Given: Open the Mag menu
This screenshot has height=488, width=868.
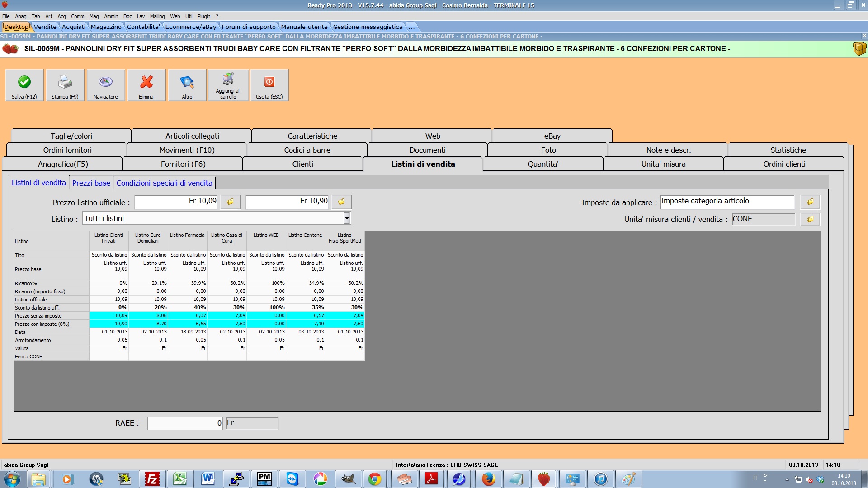Looking at the screenshot, I should [94, 16].
